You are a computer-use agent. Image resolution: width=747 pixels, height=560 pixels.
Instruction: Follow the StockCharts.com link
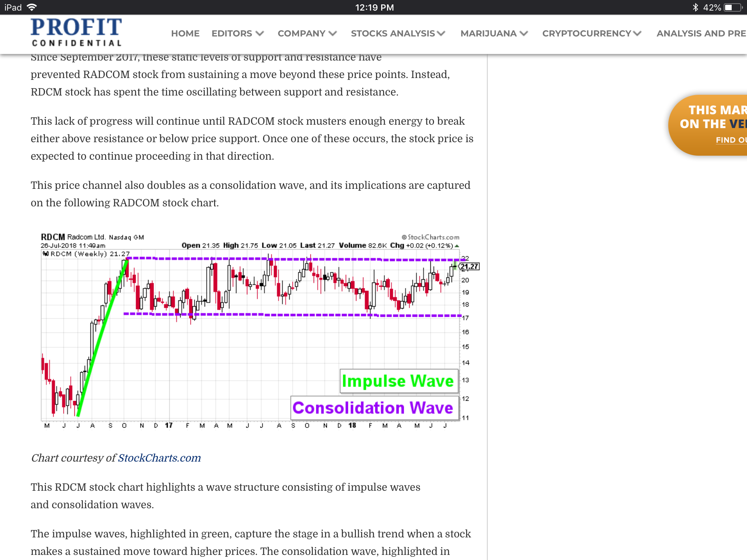coord(159,458)
